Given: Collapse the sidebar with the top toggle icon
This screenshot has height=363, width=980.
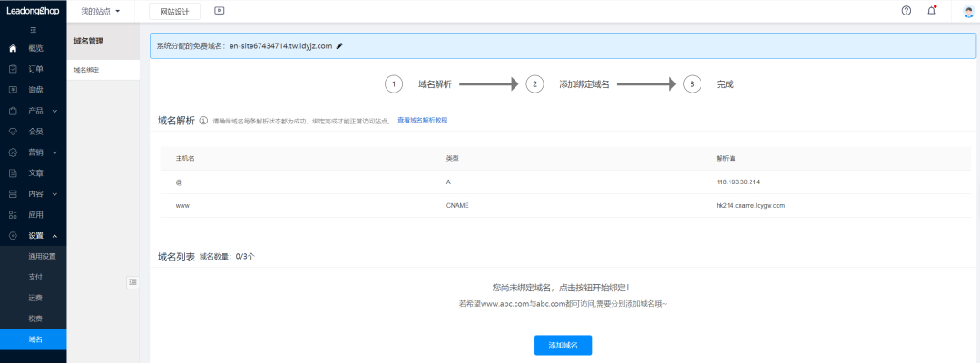Looking at the screenshot, I should tap(34, 30).
